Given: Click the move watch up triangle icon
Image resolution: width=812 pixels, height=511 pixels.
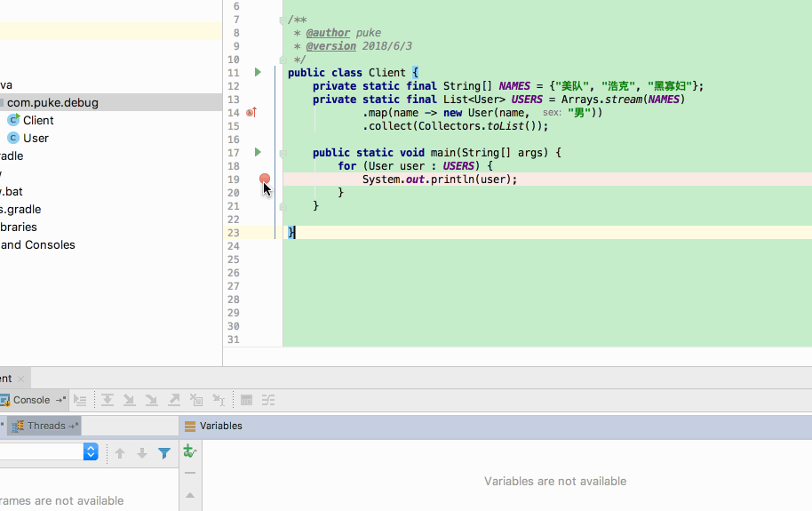Looking at the screenshot, I should tap(190, 495).
